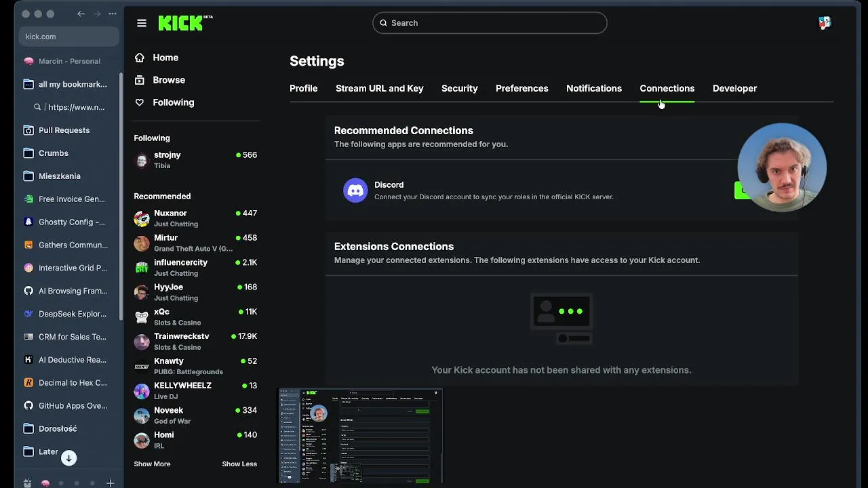
Task: Open the Stream URL and Key tab
Action: 380,89
